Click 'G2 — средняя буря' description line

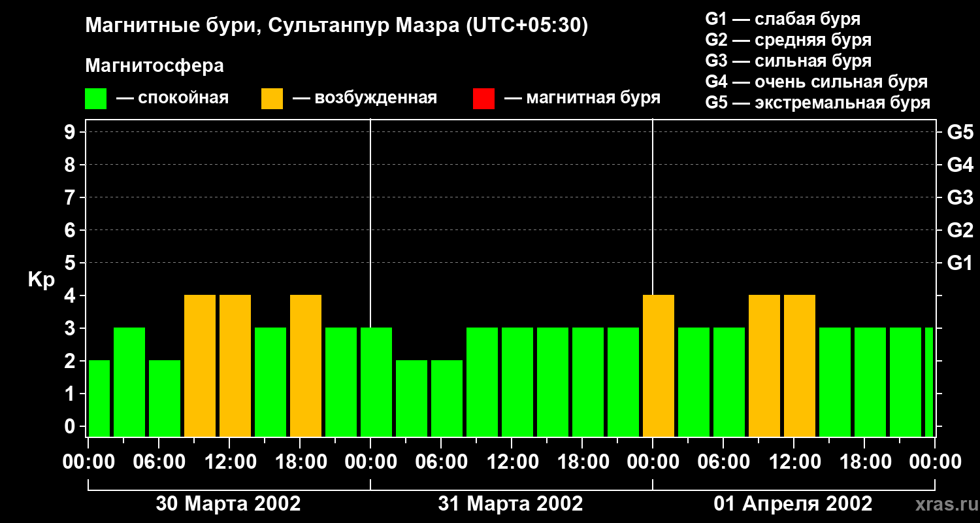(x=789, y=40)
